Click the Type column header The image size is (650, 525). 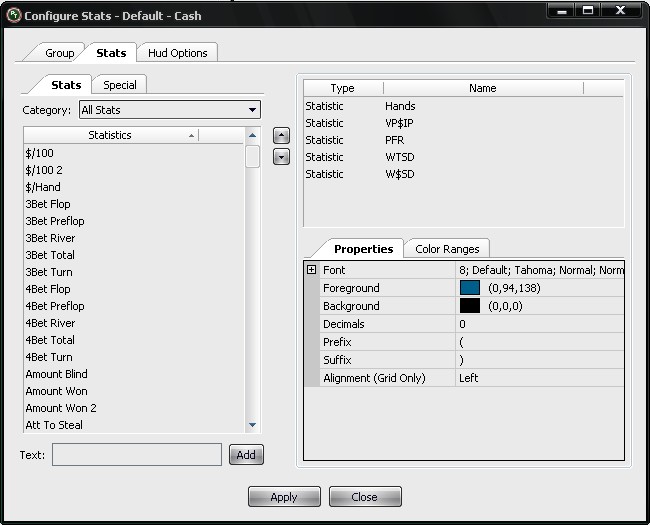click(343, 88)
